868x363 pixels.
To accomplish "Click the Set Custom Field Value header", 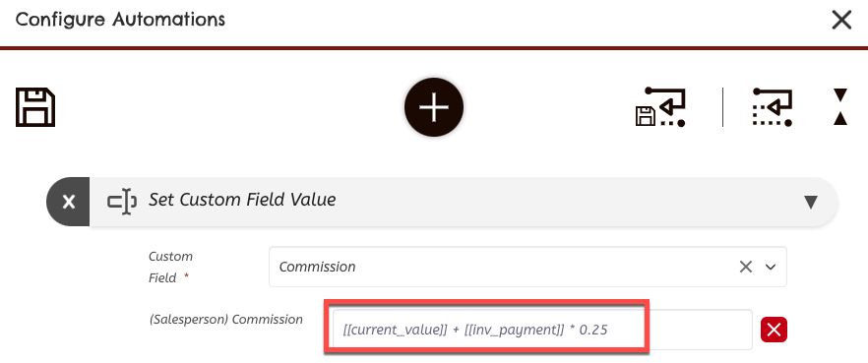I will (242, 199).
